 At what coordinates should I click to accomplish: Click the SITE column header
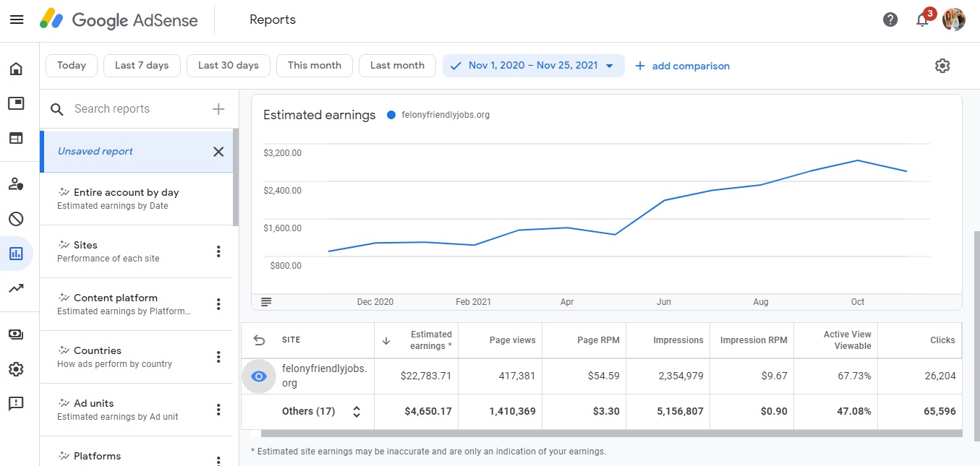point(291,340)
